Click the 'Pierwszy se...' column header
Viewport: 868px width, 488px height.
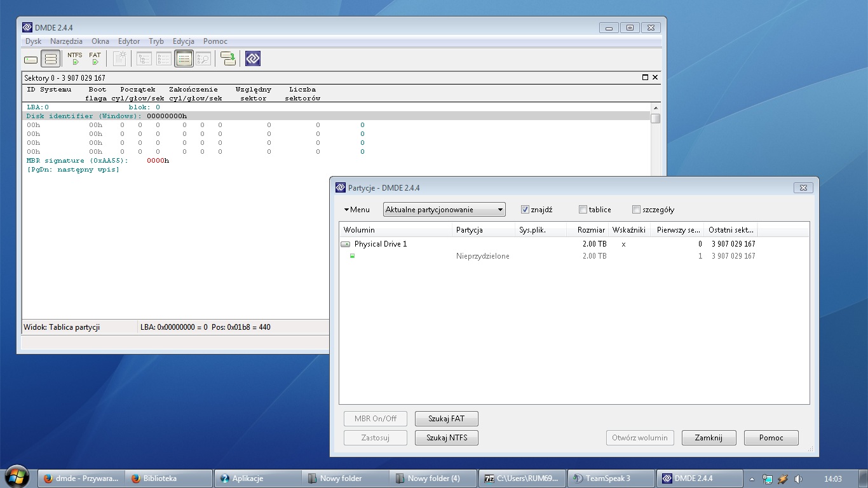click(x=677, y=230)
